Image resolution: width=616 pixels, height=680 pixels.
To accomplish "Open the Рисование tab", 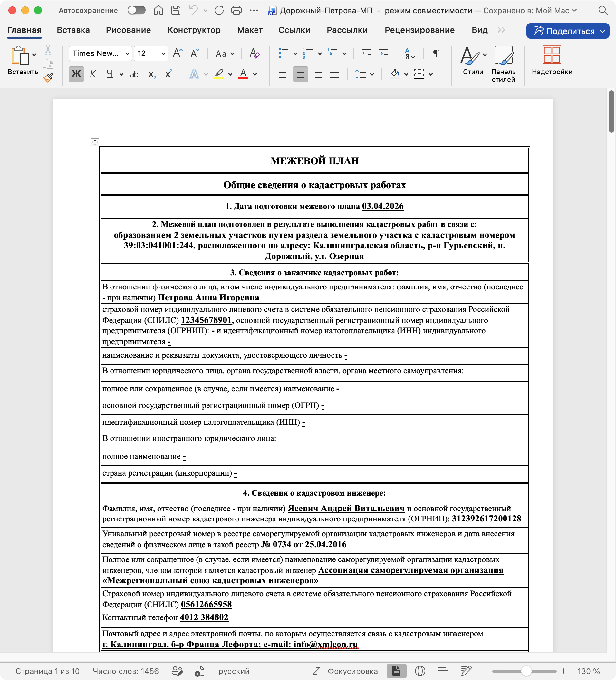I will click(x=128, y=30).
